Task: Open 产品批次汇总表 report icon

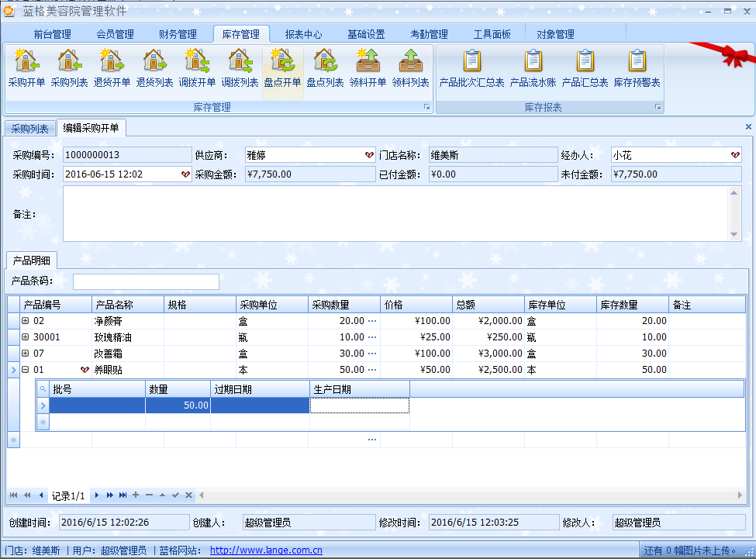Action: pos(471,67)
